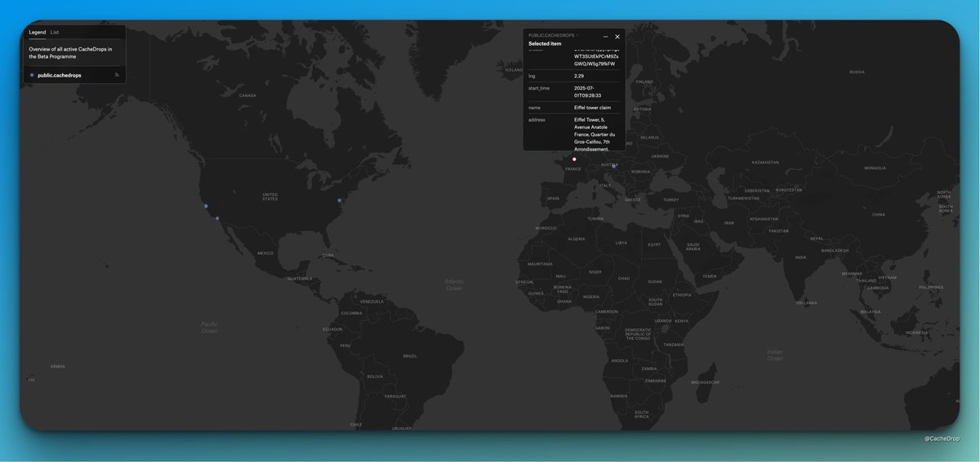Image resolution: width=980 pixels, height=462 pixels.
Task: Select the map marker near Austria
Action: pos(615,166)
